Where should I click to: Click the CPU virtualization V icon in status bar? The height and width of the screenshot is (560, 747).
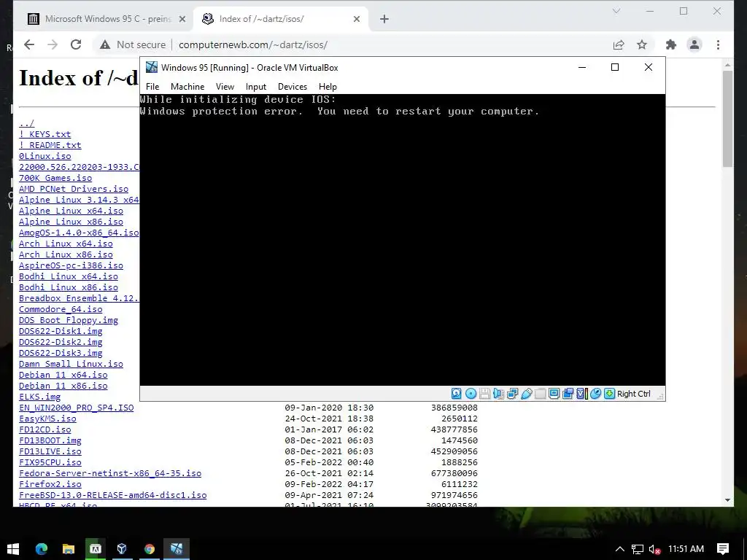coord(581,393)
